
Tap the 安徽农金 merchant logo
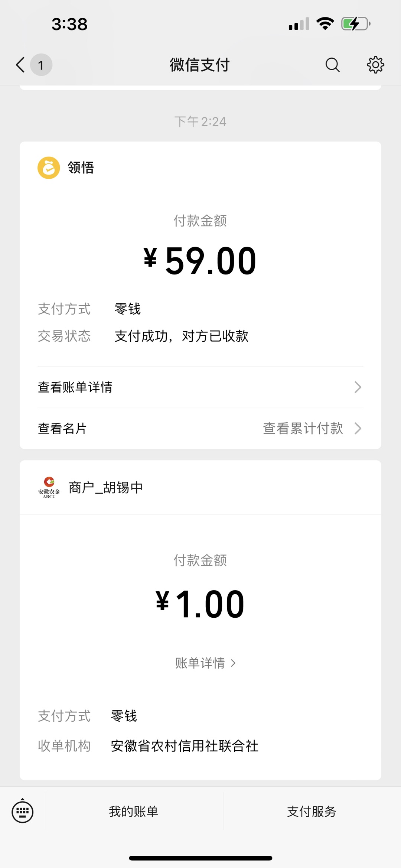coord(49,487)
